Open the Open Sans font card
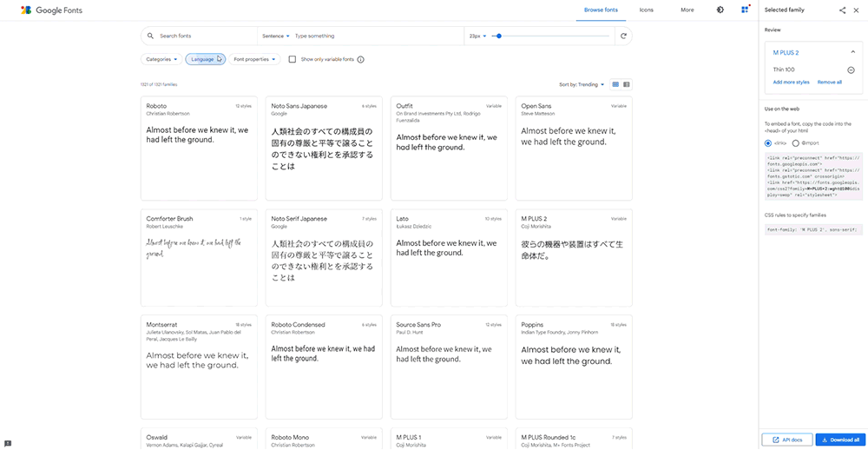 click(574, 148)
